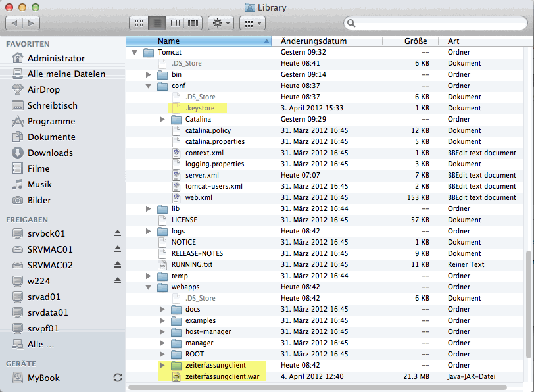Go back with the back arrow
The image size is (534, 392).
click(14, 23)
